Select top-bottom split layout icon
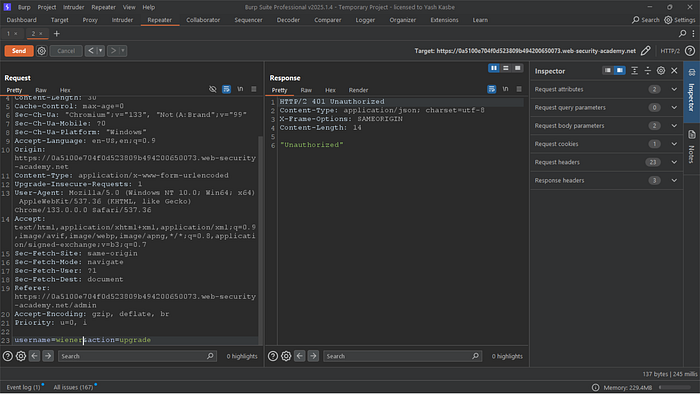 (506, 68)
